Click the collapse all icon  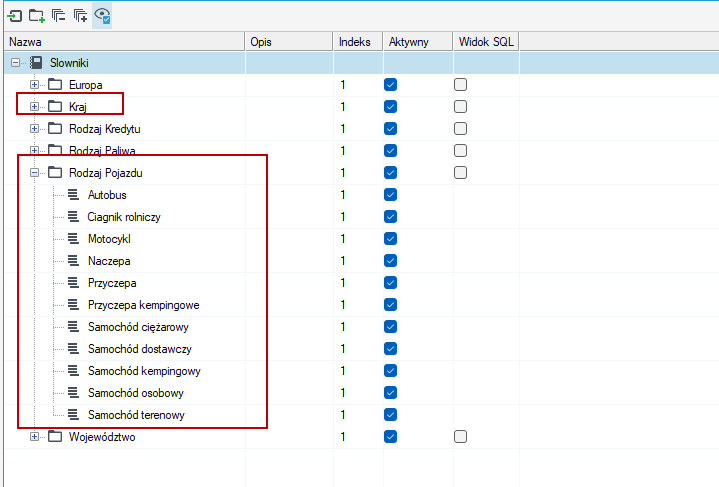point(58,16)
